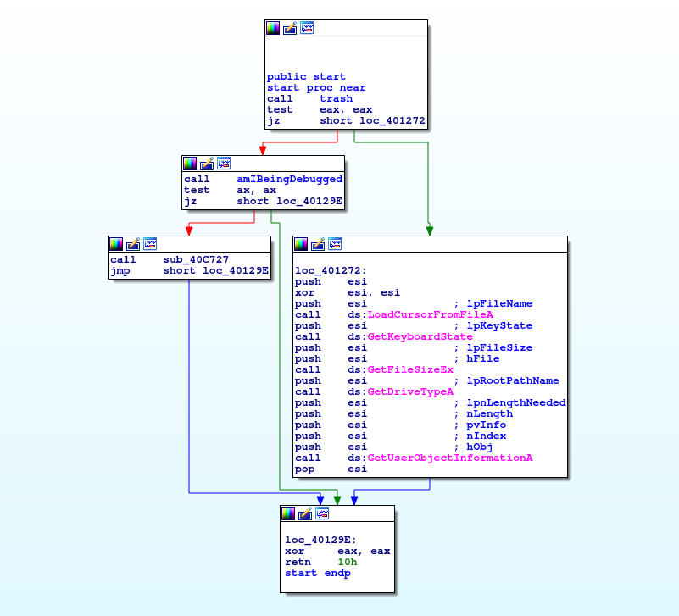This screenshot has width=679, height=616.
Task: Click the group nodes icon on the sub_40C727 node
Action: pyautogui.click(x=150, y=244)
